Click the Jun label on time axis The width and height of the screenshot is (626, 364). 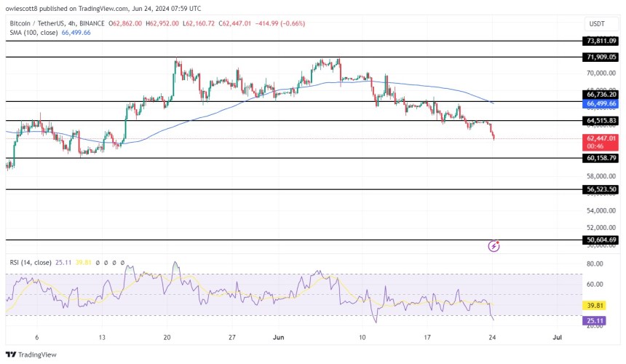tap(278, 338)
